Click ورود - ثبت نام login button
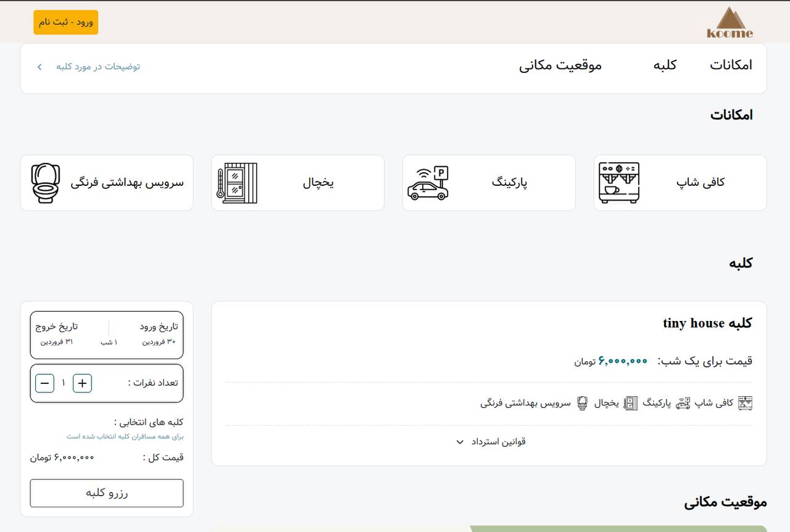 (x=65, y=22)
